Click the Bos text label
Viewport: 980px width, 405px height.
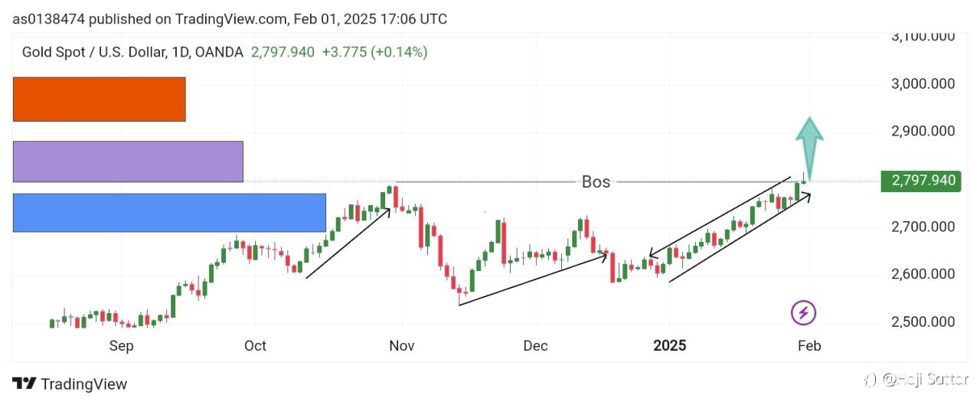pos(596,182)
